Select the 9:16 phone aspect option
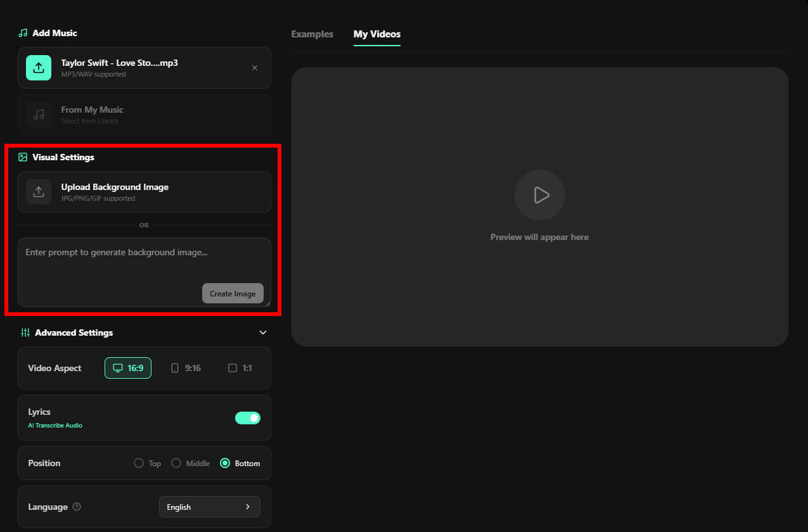 point(186,368)
